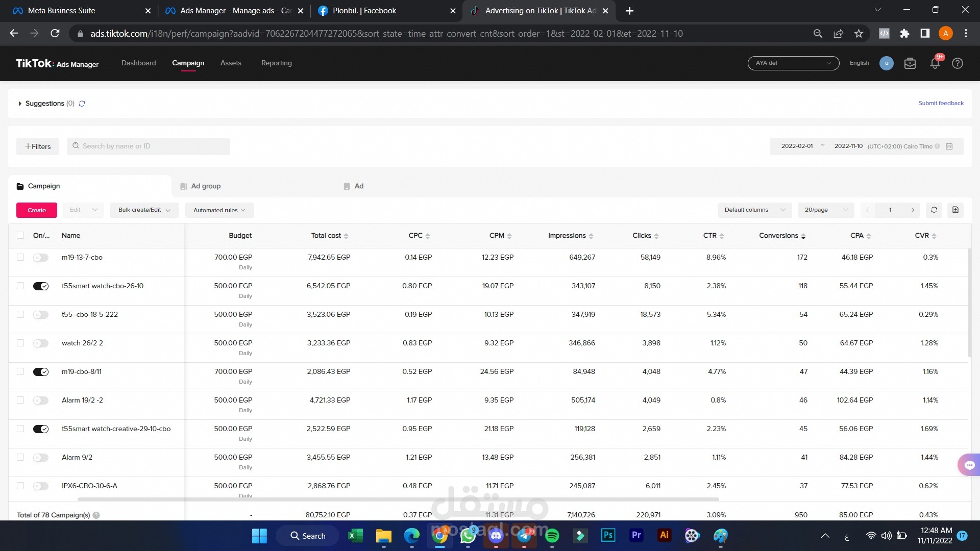980x551 pixels.
Task: Click the horizontal table scrollbar
Action: 398,499
